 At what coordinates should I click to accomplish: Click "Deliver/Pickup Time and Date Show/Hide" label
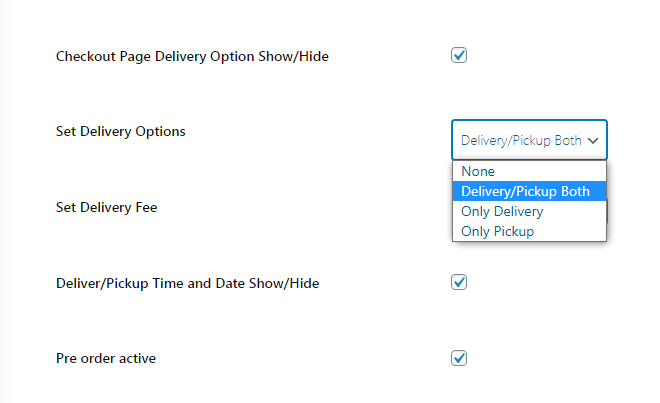point(187,283)
